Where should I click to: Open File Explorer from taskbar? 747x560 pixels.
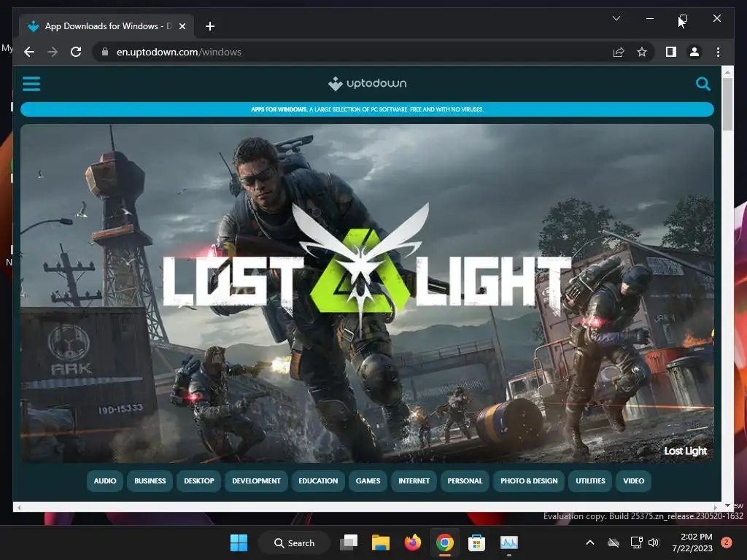click(381, 542)
